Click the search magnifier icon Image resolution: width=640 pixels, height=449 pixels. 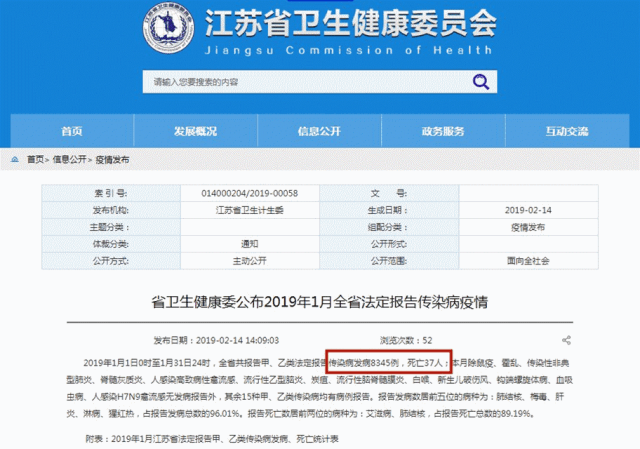pos(478,81)
